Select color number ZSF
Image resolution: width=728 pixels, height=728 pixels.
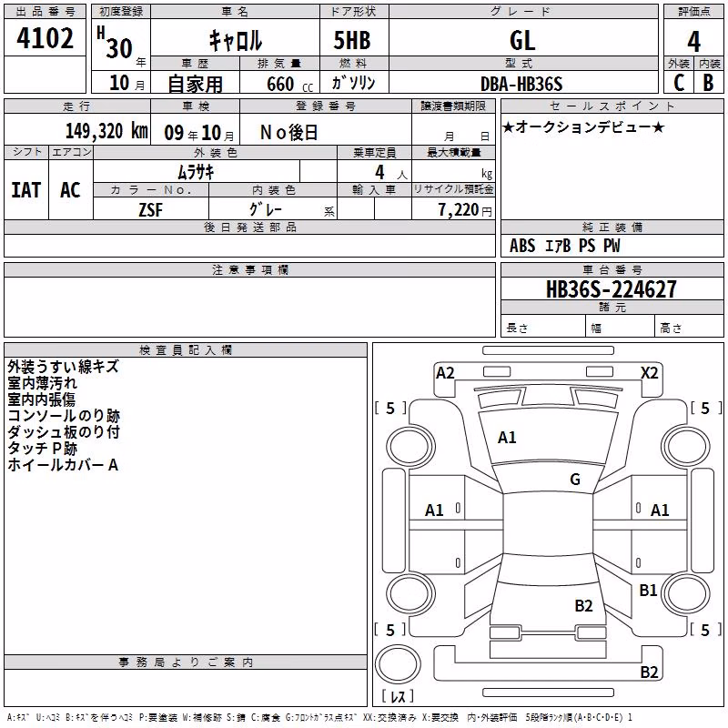click(151, 210)
